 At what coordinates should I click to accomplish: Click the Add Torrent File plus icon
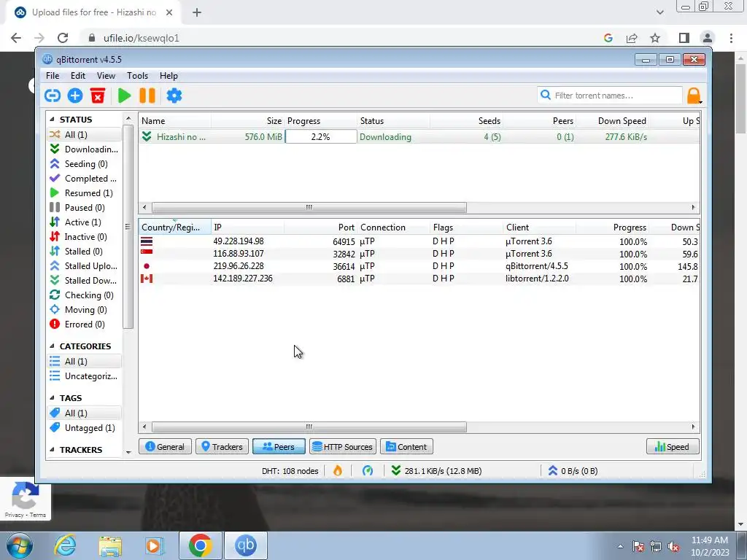(75, 96)
